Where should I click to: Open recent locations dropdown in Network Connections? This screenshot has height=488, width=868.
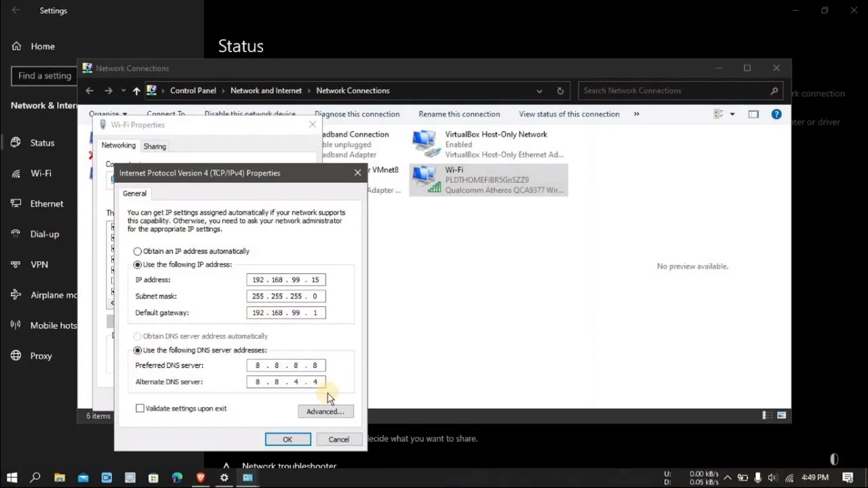(x=123, y=91)
